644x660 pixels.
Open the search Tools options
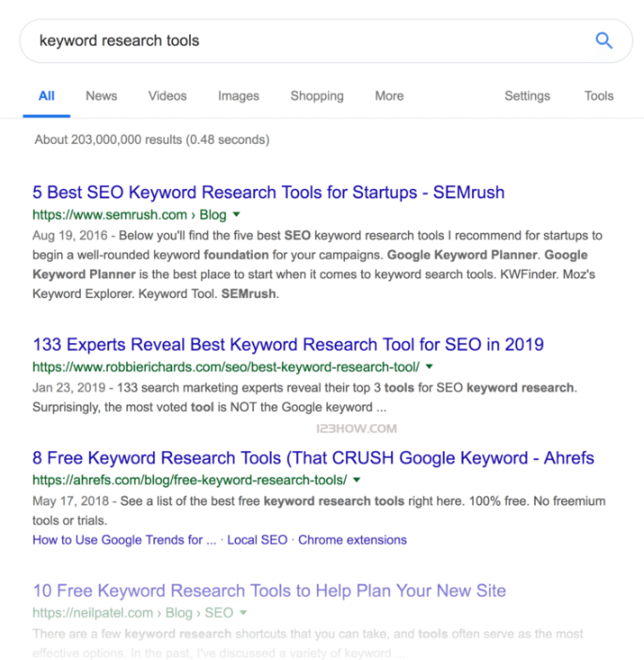[598, 96]
